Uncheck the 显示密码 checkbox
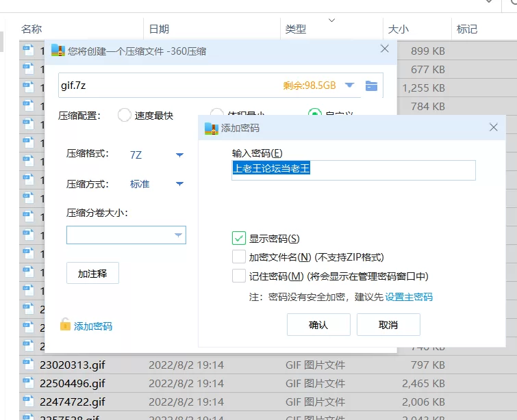Viewport: 517px width, 420px height. [239, 239]
